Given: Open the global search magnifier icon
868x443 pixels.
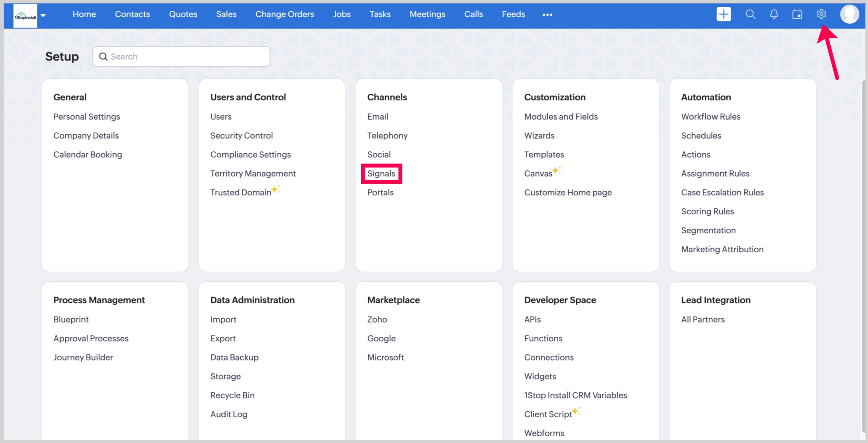Looking at the screenshot, I should (x=750, y=14).
